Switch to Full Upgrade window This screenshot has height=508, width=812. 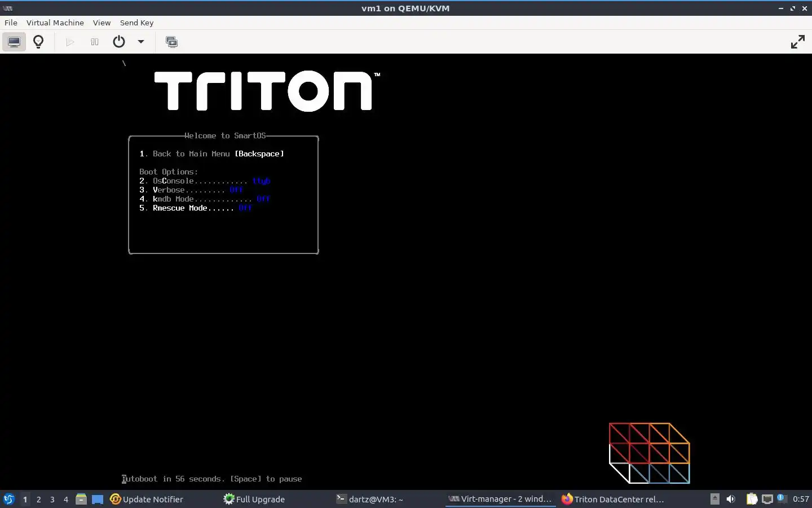click(x=254, y=499)
